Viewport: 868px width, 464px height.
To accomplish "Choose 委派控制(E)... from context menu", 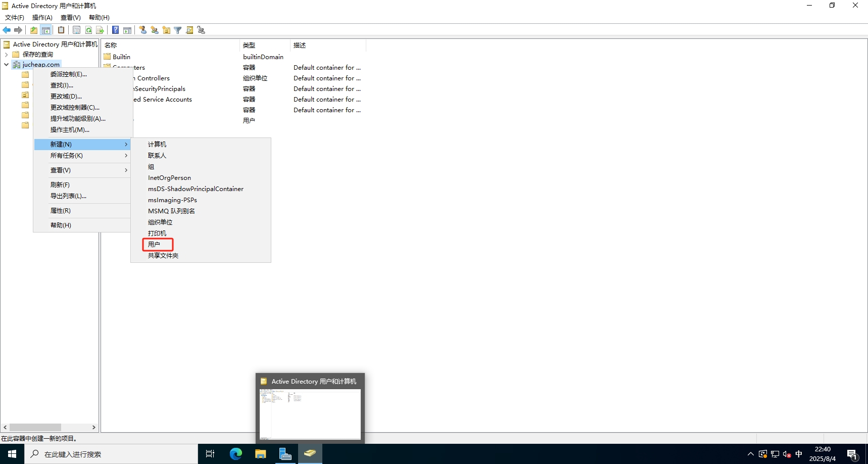I will pyautogui.click(x=83, y=74).
